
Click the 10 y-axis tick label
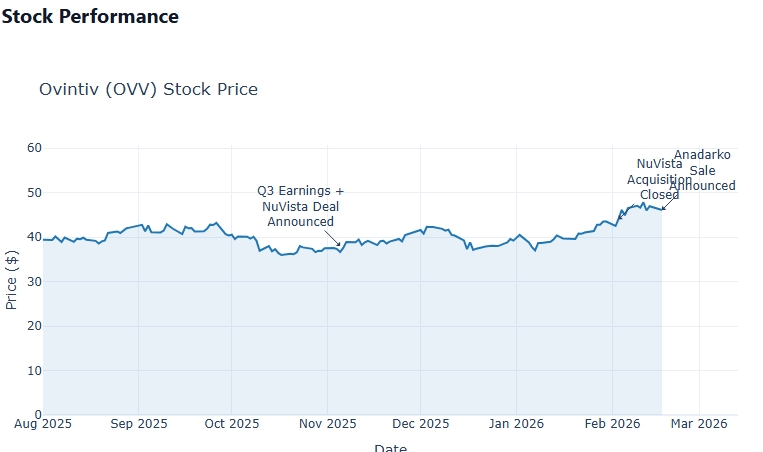34,370
